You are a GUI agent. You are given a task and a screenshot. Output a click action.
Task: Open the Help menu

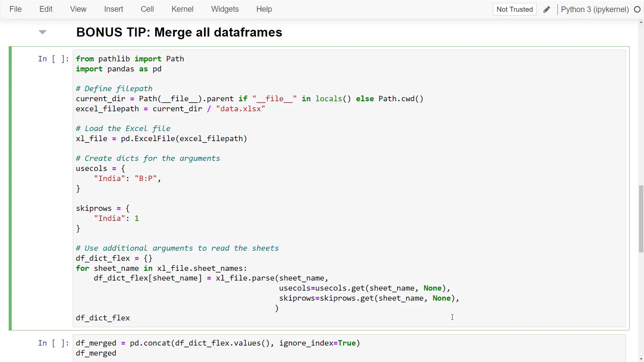click(x=264, y=9)
